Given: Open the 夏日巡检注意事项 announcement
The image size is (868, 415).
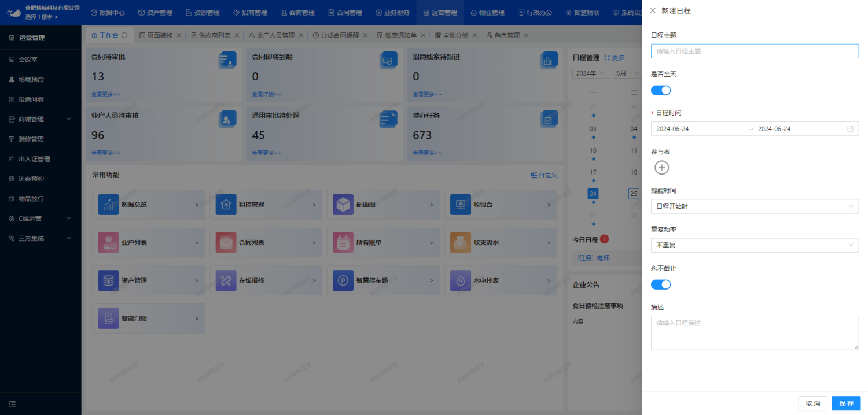Looking at the screenshot, I should pos(598,306).
